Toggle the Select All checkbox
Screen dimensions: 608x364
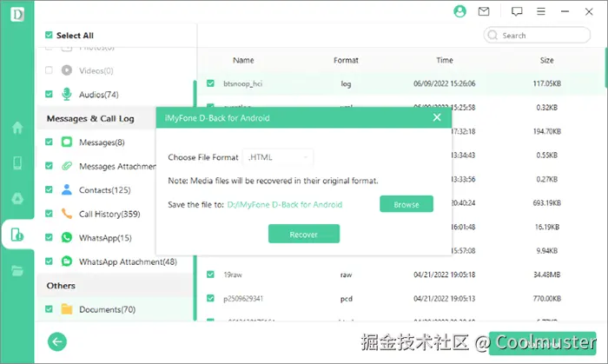click(49, 35)
